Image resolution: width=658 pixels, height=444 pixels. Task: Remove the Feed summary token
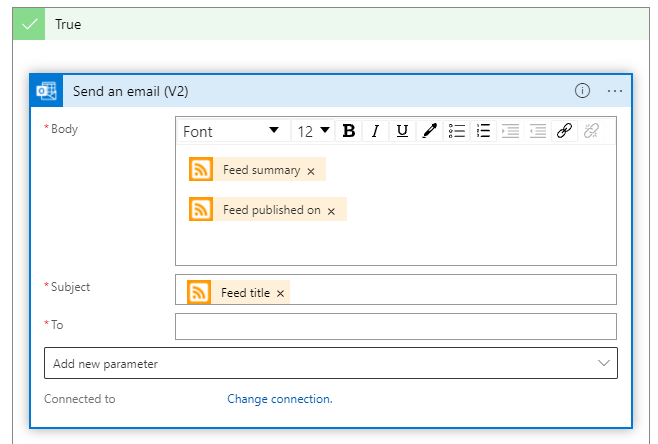tap(311, 171)
